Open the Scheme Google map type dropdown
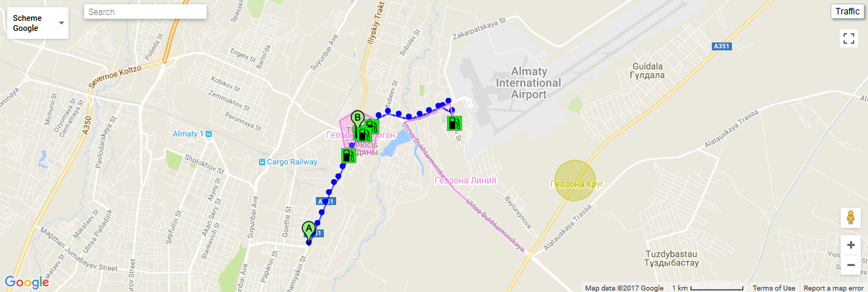This screenshot has height=292, width=868. (37, 23)
